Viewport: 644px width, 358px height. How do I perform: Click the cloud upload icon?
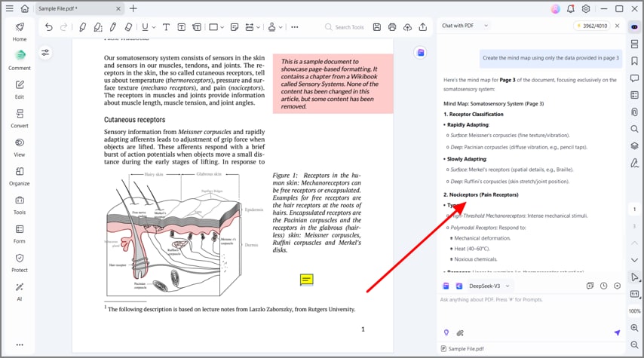point(407,27)
